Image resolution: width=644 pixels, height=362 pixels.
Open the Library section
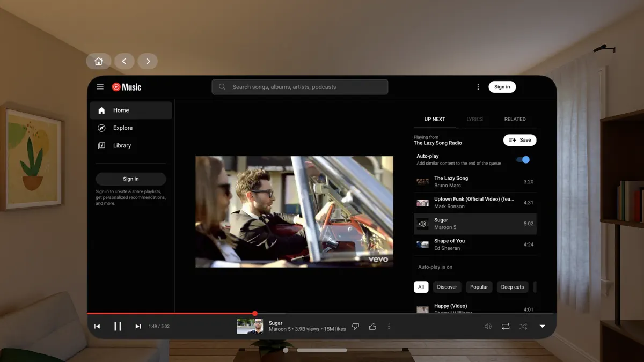[122, 145]
